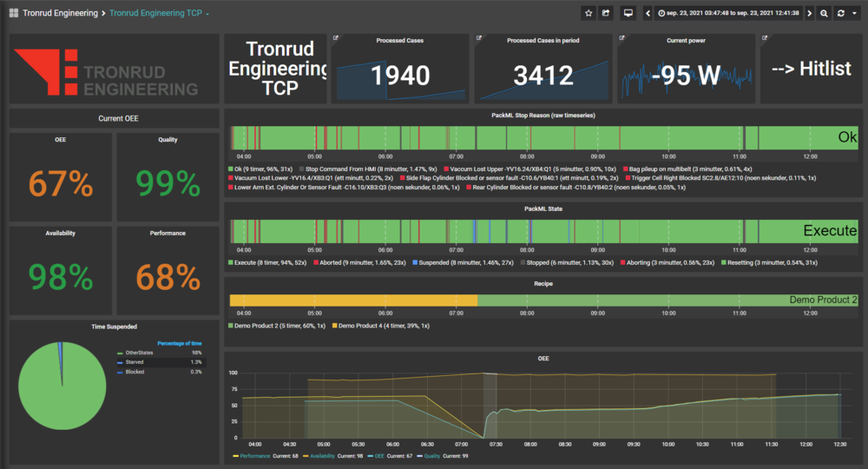Cycle view mode with monitor icon
The height and width of the screenshot is (469, 868).
click(628, 13)
